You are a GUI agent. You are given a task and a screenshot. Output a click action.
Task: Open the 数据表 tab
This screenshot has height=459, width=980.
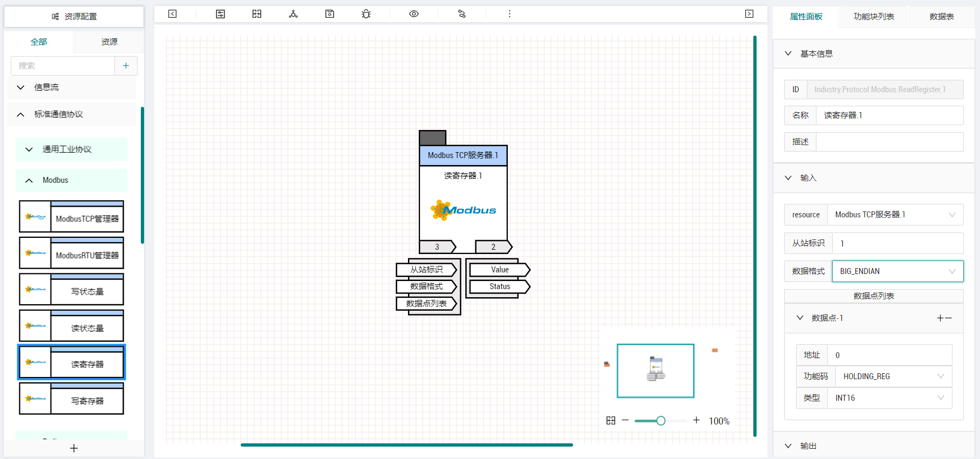pyautogui.click(x=942, y=17)
